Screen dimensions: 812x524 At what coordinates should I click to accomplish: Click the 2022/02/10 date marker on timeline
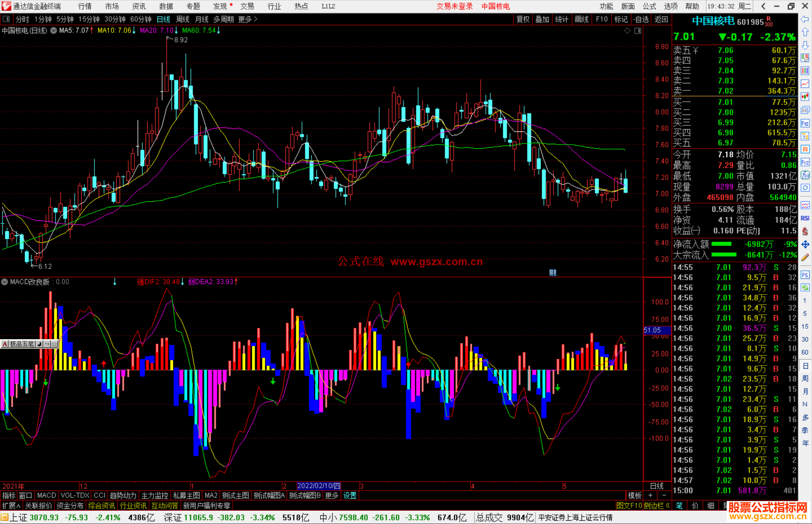click(x=319, y=486)
